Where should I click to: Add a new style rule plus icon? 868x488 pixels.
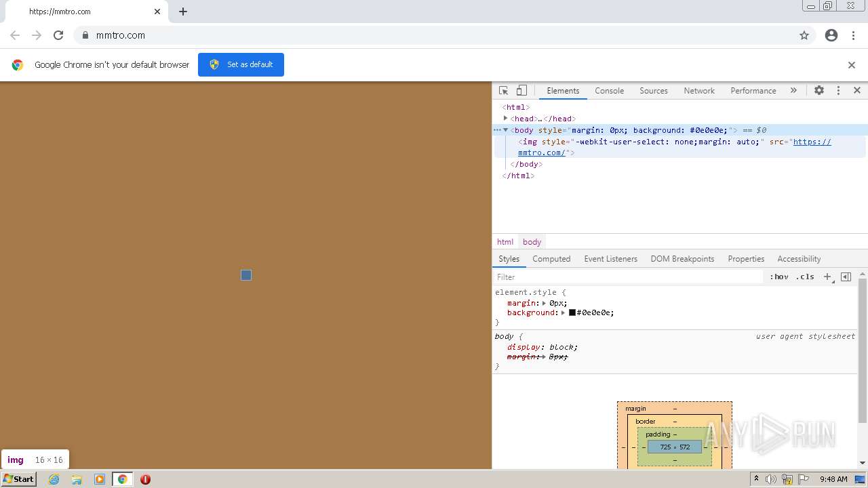point(827,277)
